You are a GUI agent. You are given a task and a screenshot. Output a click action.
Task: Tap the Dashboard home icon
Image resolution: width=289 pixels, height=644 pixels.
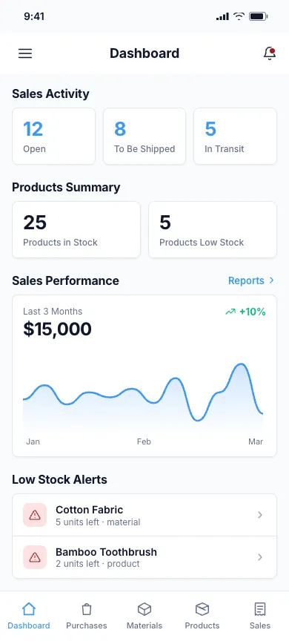click(29, 609)
